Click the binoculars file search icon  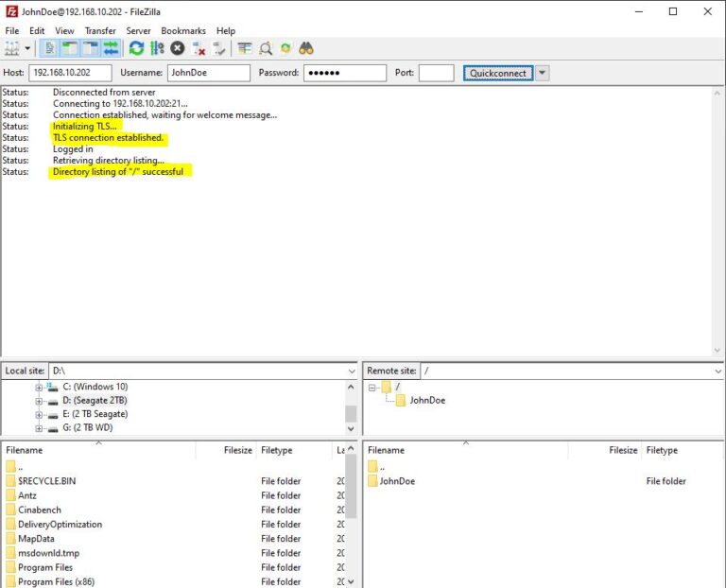pos(306,48)
